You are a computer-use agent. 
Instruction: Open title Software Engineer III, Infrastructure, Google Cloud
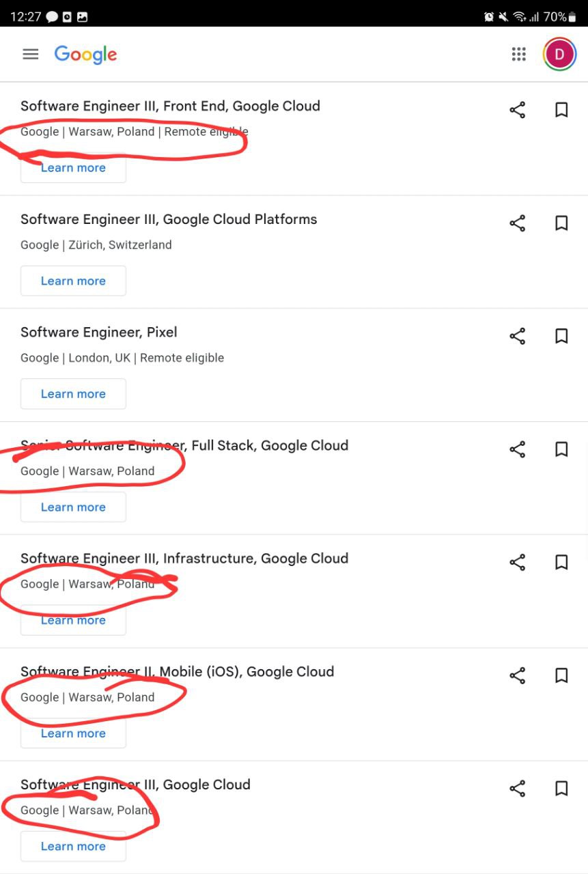184,559
